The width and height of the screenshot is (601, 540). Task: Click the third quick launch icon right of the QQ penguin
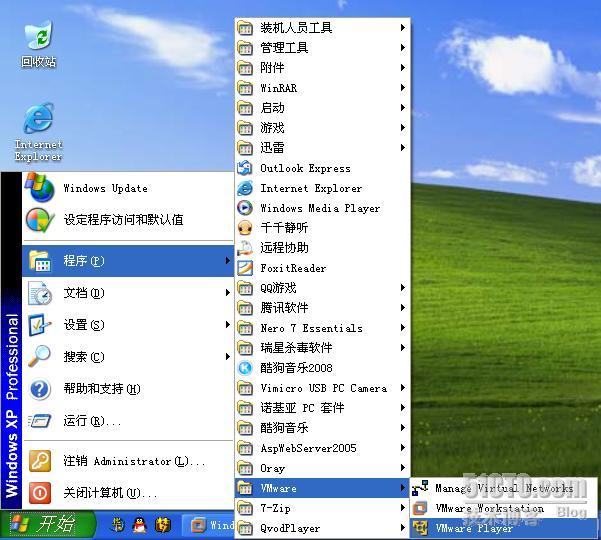(163, 525)
